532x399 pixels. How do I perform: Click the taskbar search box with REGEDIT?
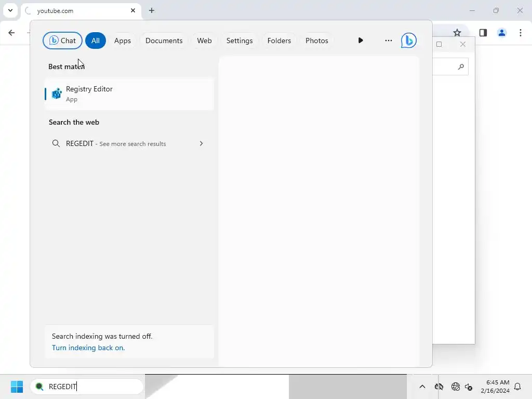click(x=87, y=387)
